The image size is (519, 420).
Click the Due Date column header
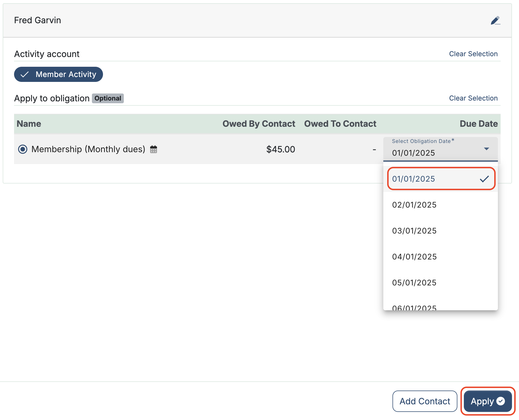[478, 124]
